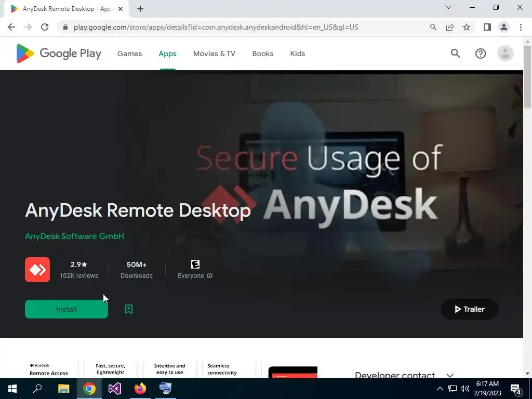Select the Apps tab
Screen dimensions: 532x399
point(168,54)
